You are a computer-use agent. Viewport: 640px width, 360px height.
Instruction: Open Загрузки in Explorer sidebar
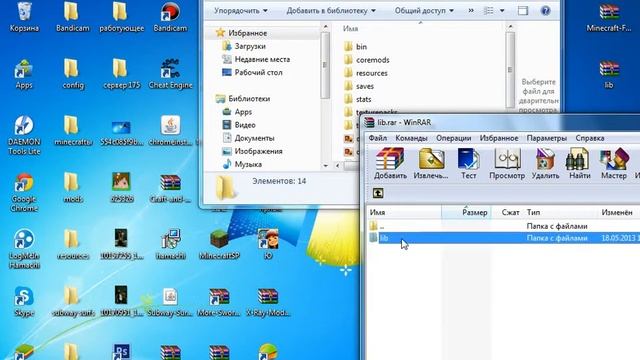[x=250, y=46]
